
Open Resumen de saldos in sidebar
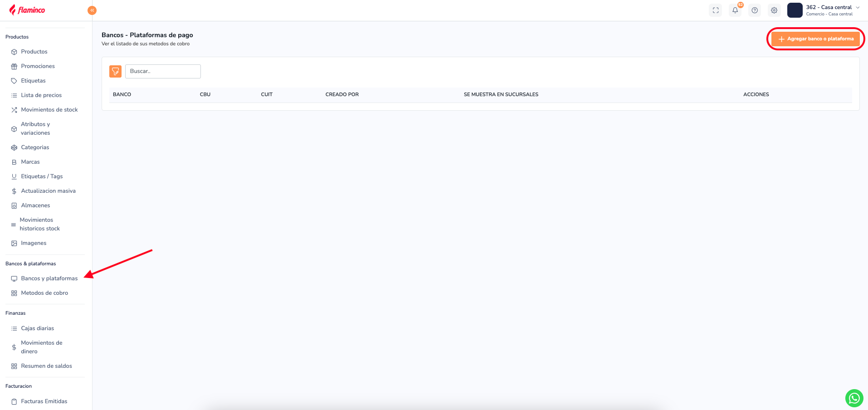46,366
